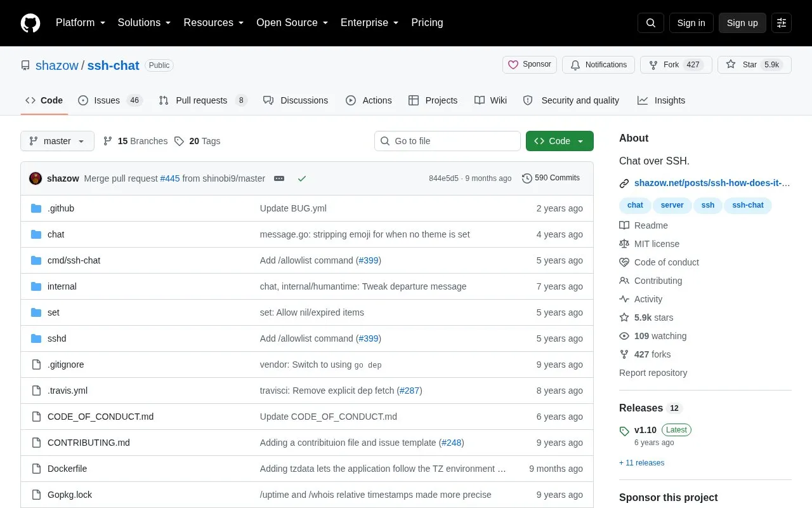The image size is (812, 508).
Task: Click the sshd folder icon
Action: click(36, 338)
